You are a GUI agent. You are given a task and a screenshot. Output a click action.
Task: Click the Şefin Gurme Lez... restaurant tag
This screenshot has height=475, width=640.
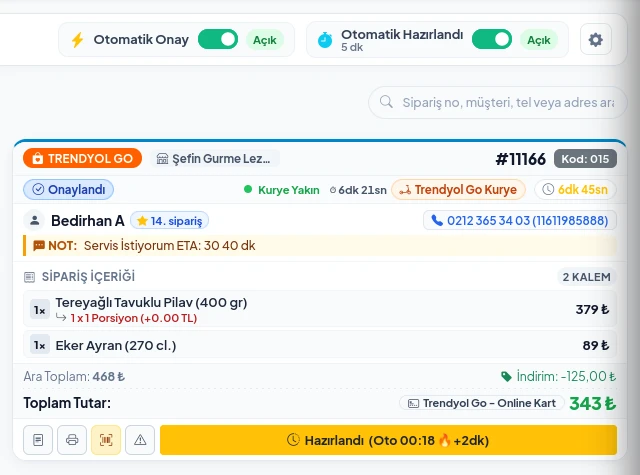(x=215, y=158)
